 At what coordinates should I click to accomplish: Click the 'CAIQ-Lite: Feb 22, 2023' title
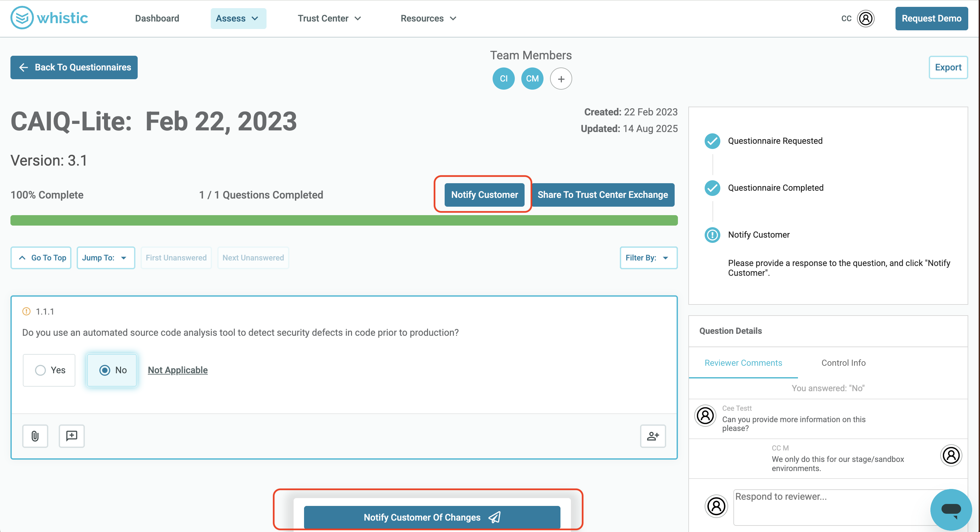(154, 121)
